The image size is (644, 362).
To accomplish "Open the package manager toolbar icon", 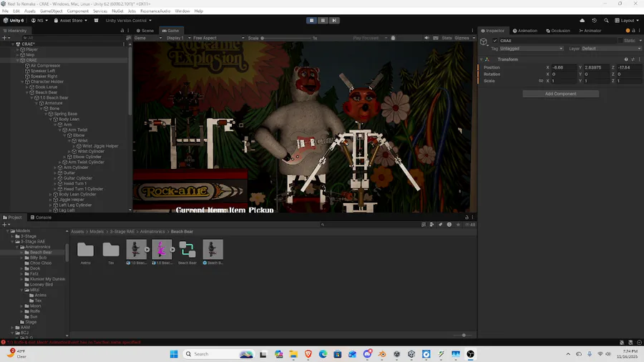I will 96,21.
